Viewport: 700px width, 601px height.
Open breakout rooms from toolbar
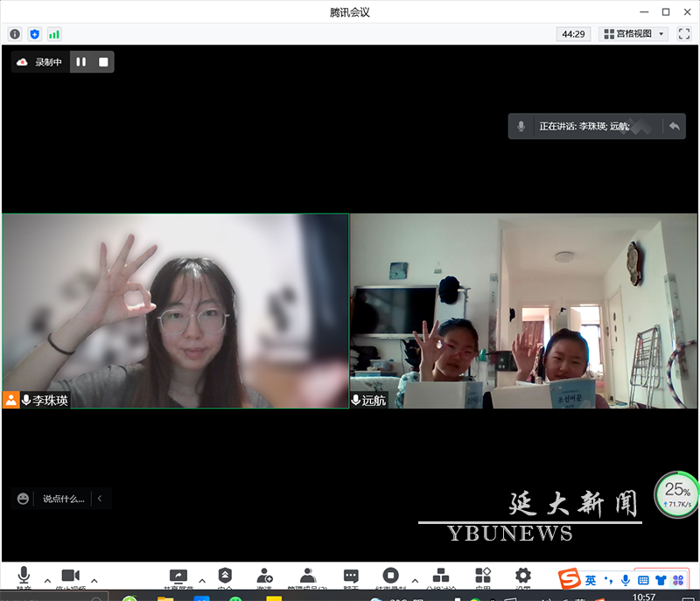point(441,576)
